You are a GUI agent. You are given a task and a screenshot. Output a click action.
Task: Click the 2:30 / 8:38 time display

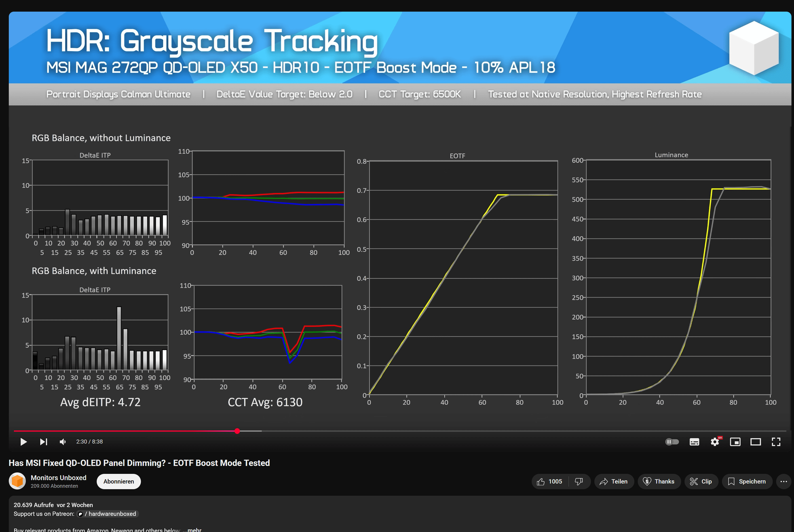pos(90,442)
